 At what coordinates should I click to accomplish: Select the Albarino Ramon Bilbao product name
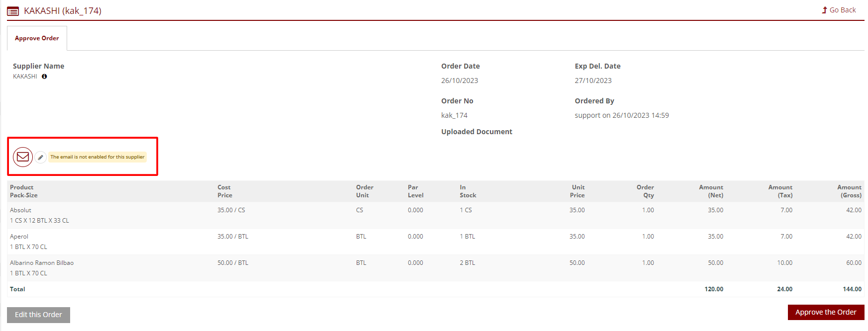pyautogui.click(x=42, y=263)
